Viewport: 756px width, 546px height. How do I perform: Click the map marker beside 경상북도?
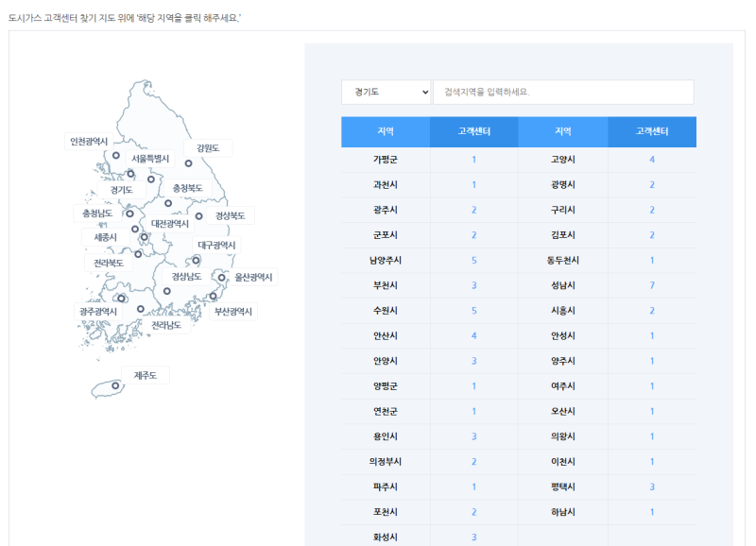coord(198,216)
